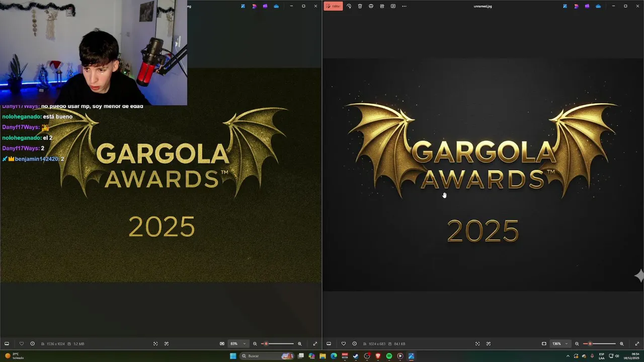The image size is (644, 362).
Task: Click unnamed.jpg title text
Action: point(482,6)
